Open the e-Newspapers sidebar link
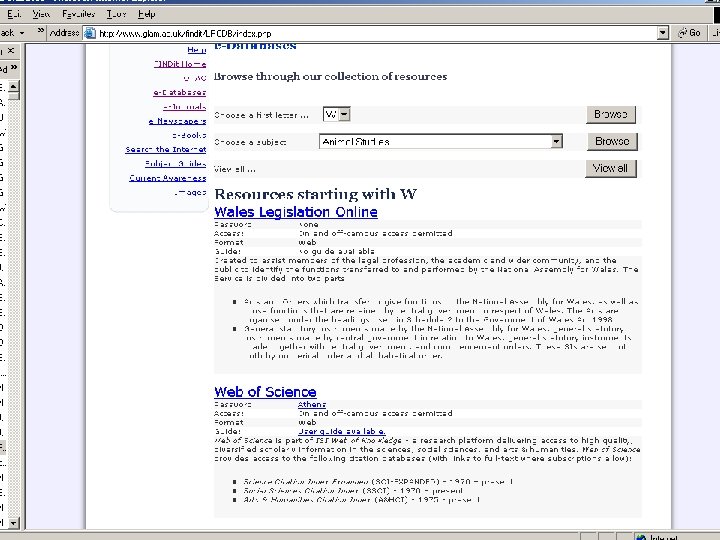 177,121
